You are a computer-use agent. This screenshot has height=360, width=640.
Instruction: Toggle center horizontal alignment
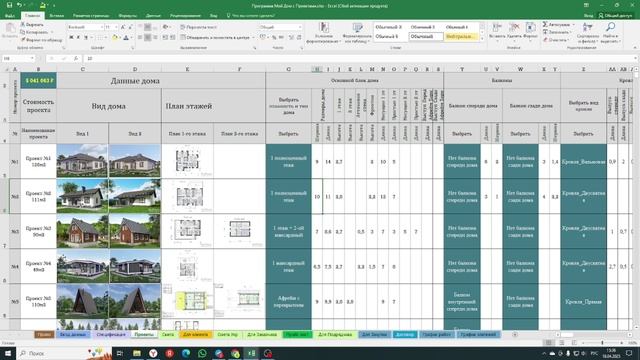coord(147,38)
